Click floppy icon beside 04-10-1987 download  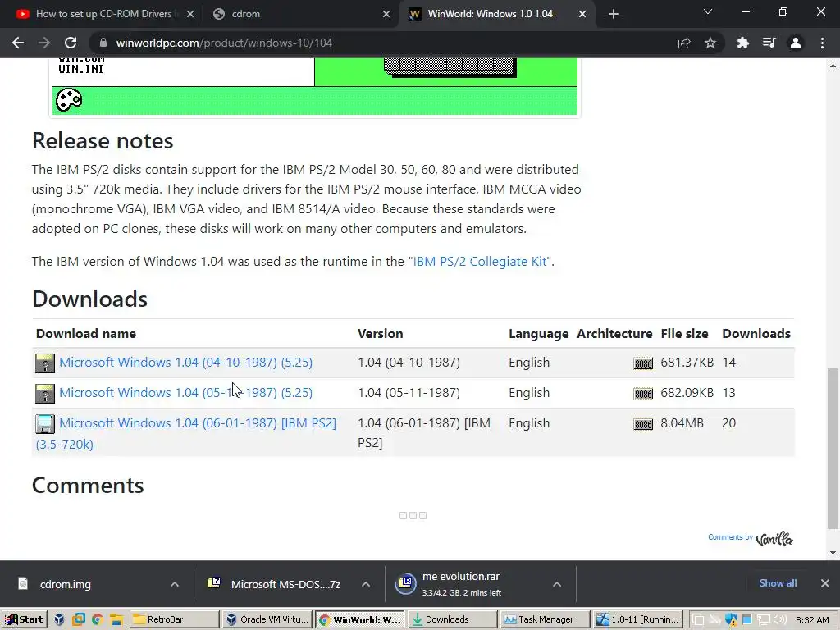tap(45, 363)
